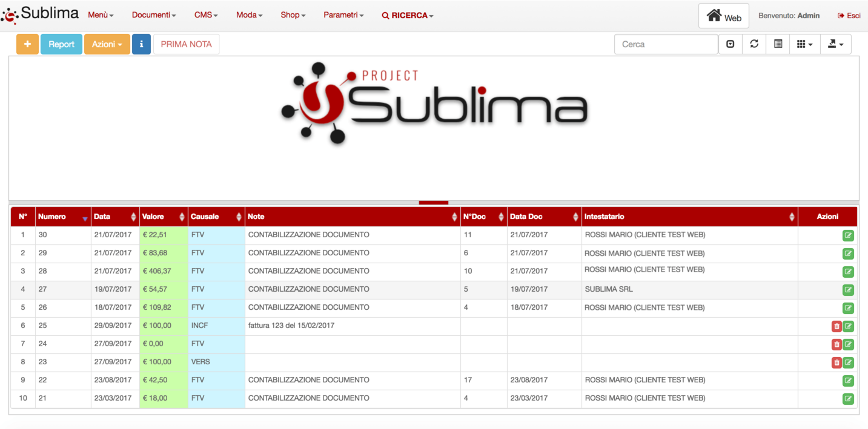Image resolution: width=868 pixels, height=429 pixels.
Task: Delete the INCF row Numero 25
Action: (x=837, y=326)
